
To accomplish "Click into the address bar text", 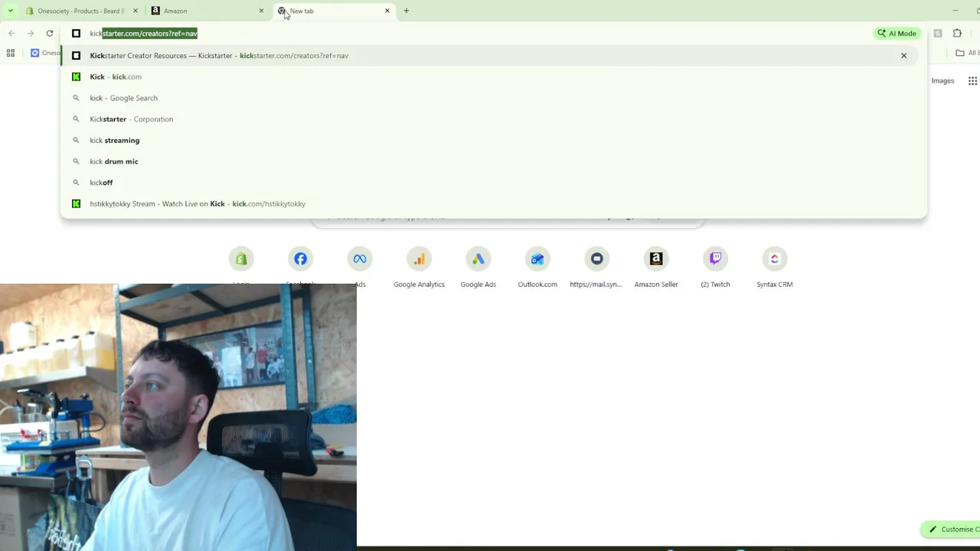I will click(x=144, y=34).
